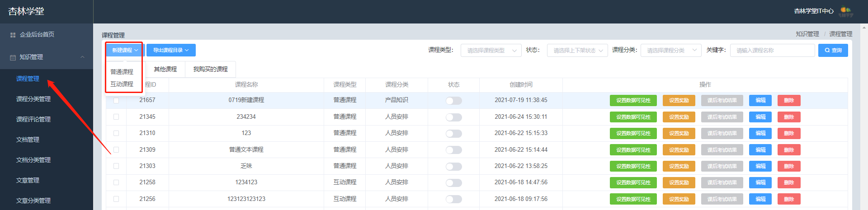Image resolution: width=868 pixels, height=210 pixels.
Task: Check the box for course 21256
Action: [x=116, y=199]
